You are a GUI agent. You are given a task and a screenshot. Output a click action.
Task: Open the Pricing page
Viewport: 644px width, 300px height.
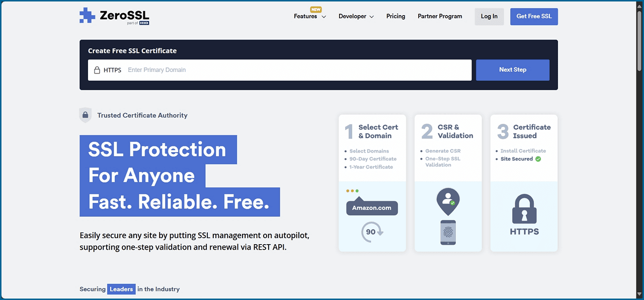(395, 17)
